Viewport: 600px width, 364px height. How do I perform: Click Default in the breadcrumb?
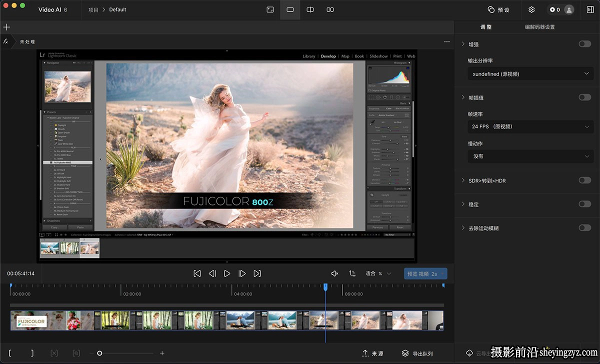point(117,9)
